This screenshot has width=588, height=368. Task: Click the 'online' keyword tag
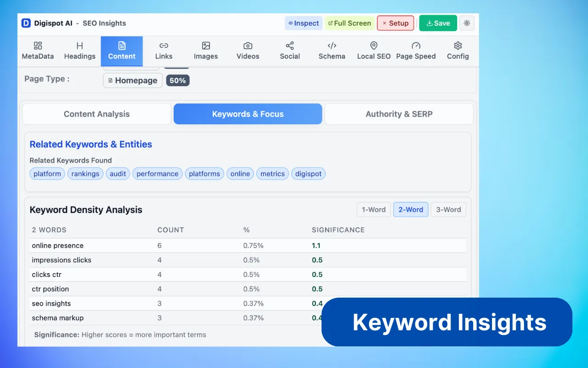pos(240,173)
